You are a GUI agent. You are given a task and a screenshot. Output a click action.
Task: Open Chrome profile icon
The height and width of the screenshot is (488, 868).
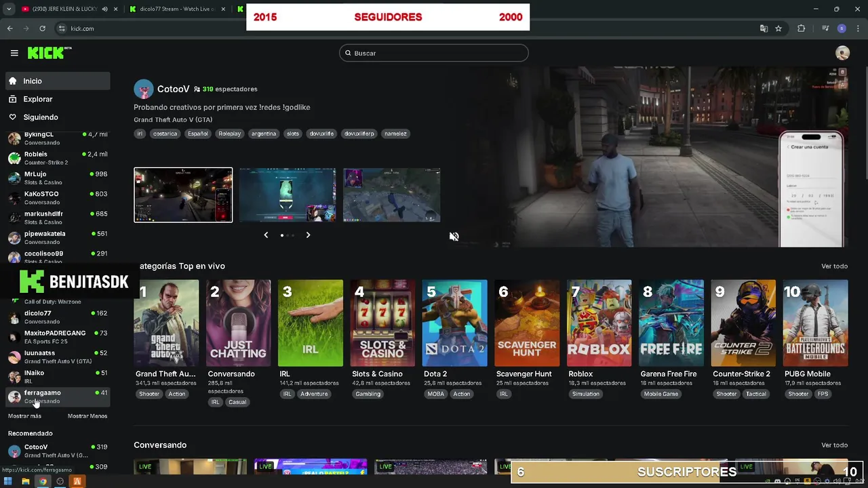(842, 28)
